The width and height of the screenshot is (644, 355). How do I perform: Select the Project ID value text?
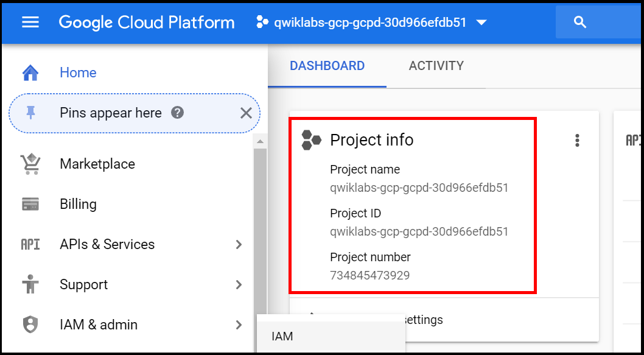click(x=419, y=231)
